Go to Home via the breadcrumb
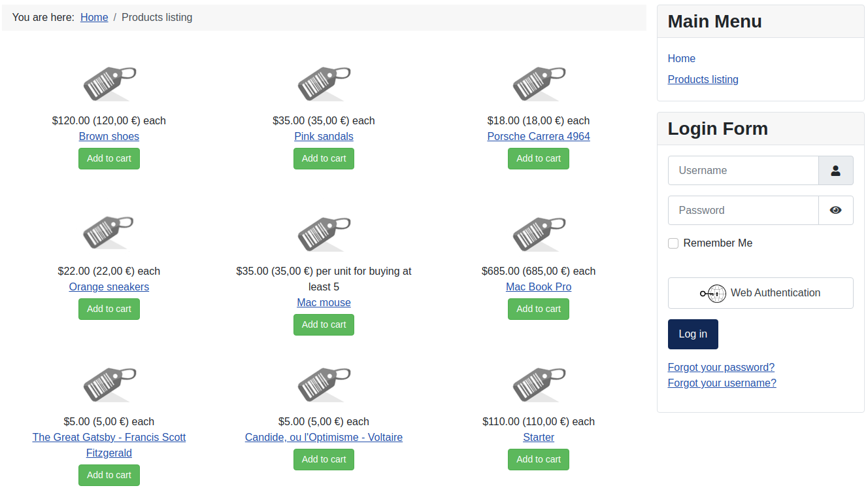The image size is (868, 488). pos(94,18)
